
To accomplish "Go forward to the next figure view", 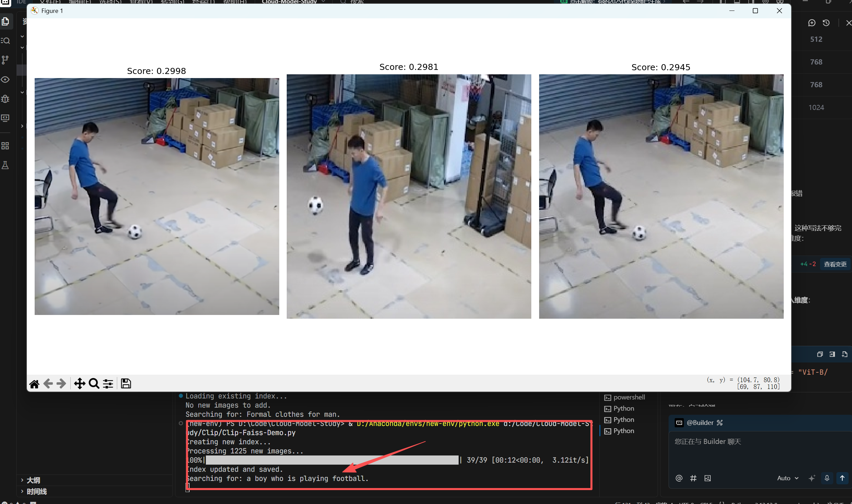I will coord(61,384).
